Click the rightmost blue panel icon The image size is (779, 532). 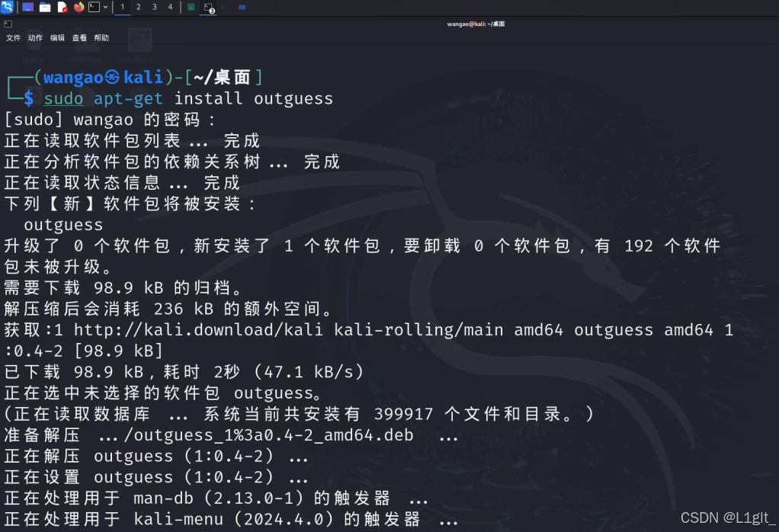[x=241, y=8]
